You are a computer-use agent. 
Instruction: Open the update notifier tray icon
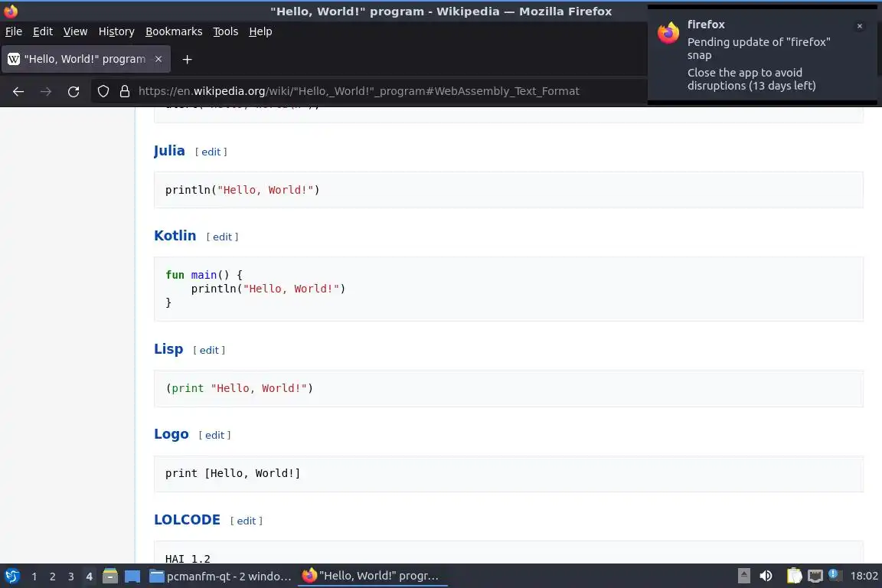(835, 576)
